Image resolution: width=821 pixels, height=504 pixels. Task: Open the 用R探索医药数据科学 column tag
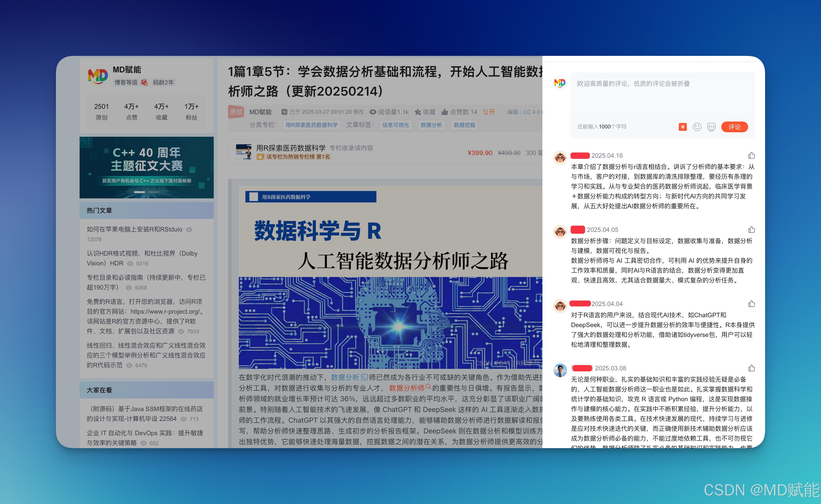(312, 125)
